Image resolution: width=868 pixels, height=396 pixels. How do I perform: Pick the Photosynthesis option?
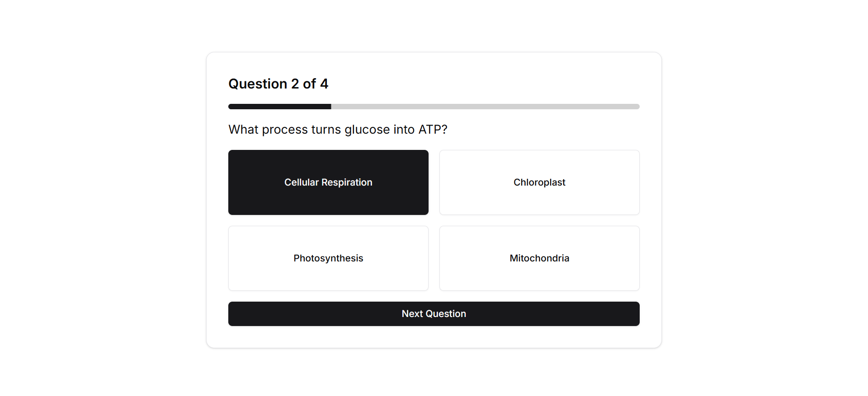point(328,258)
